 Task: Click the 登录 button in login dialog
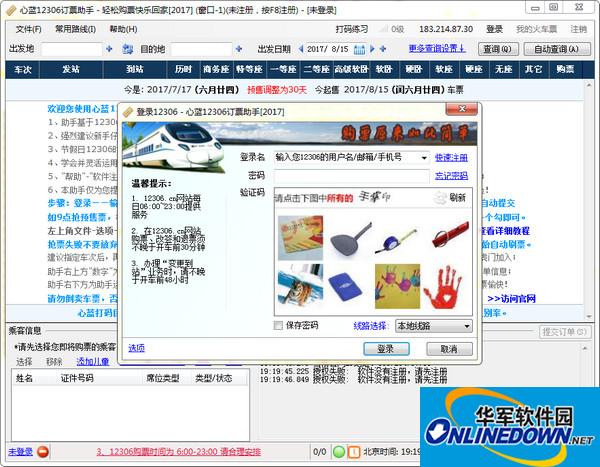point(386,349)
